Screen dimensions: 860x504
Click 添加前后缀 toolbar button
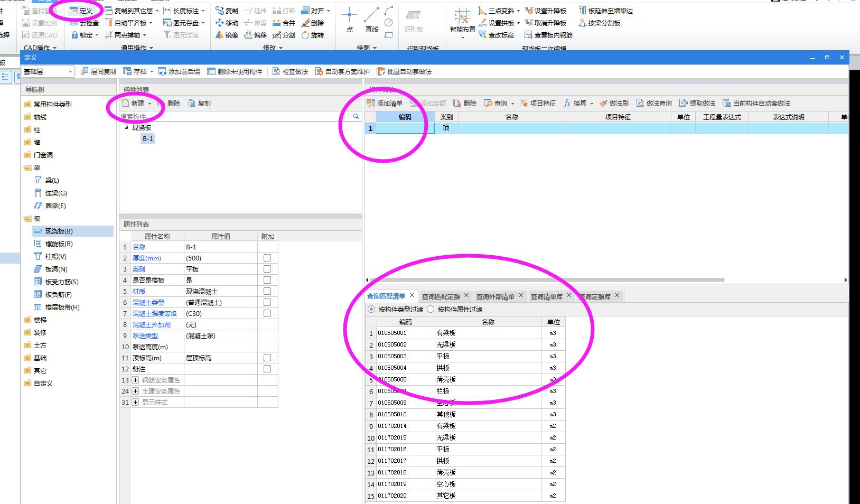[x=179, y=71]
